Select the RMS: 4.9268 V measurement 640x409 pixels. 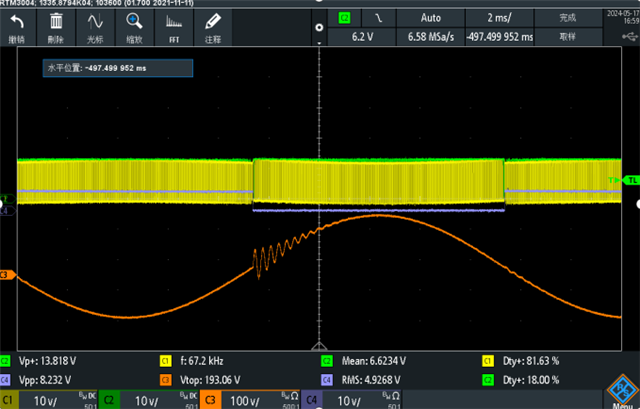[371, 380]
